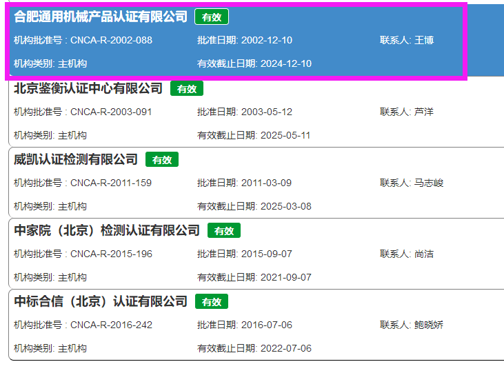This screenshot has height=373, width=504.
Task: Select approval date 2011-03-09
Action: pos(266,183)
